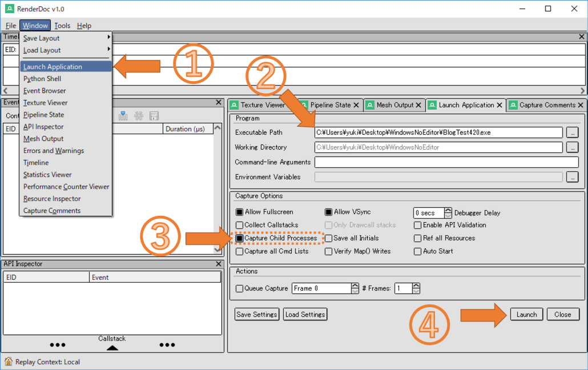Click the Duration column header
Screen dimensions: 588x370
click(x=187, y=128)
